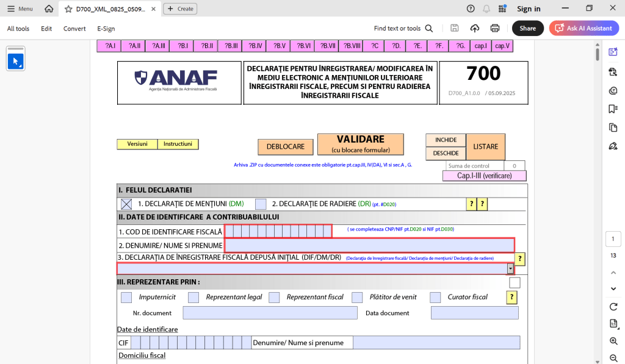Click the Denumire/Nume si prenume field
The height and width of the screenshot is (364, 625).
[x=369, y=245]
